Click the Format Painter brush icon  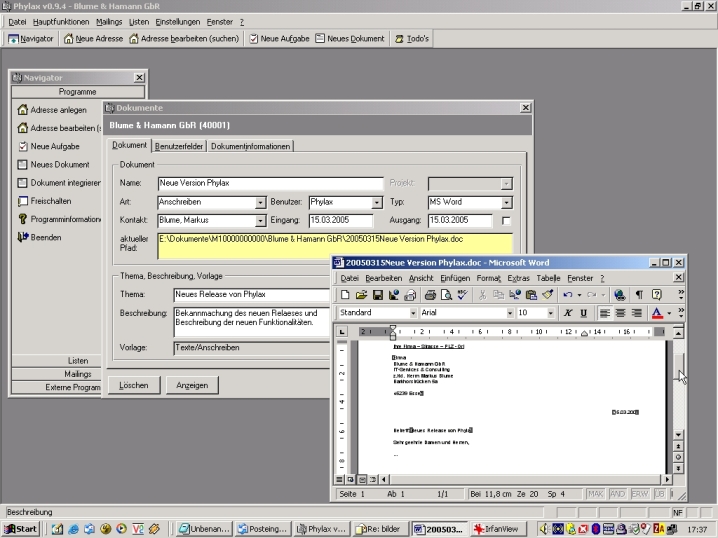547,295
